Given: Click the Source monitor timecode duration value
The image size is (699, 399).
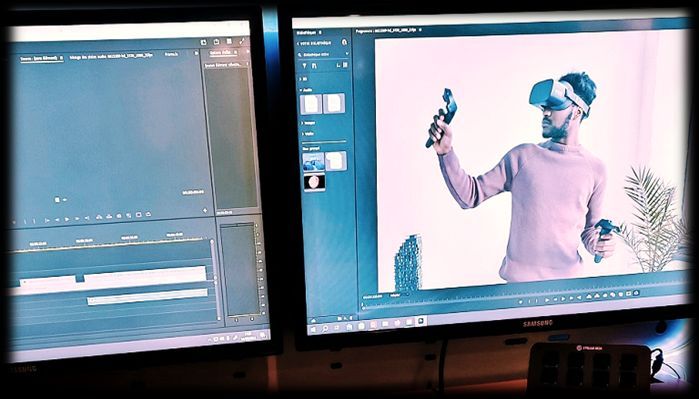Looking at the screenshot, I should pos(193,192).
